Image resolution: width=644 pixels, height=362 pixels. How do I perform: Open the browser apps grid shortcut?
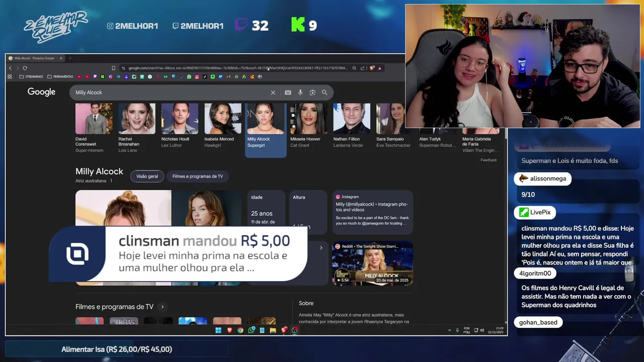click(x=10, y=77)
